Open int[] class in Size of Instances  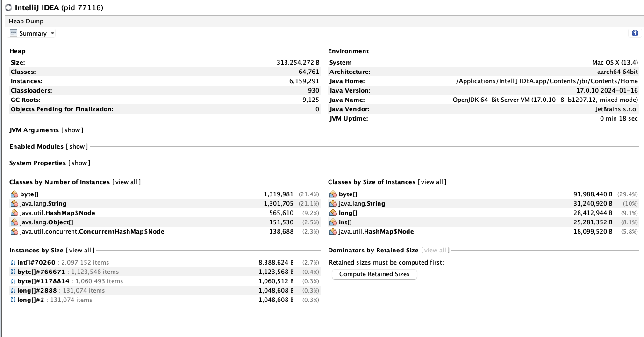(345, 222)
